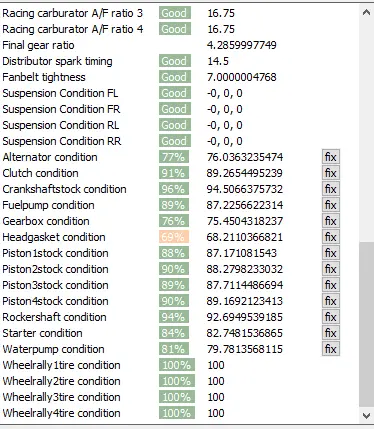Click the scrollbar up arrow

point(366,13)
